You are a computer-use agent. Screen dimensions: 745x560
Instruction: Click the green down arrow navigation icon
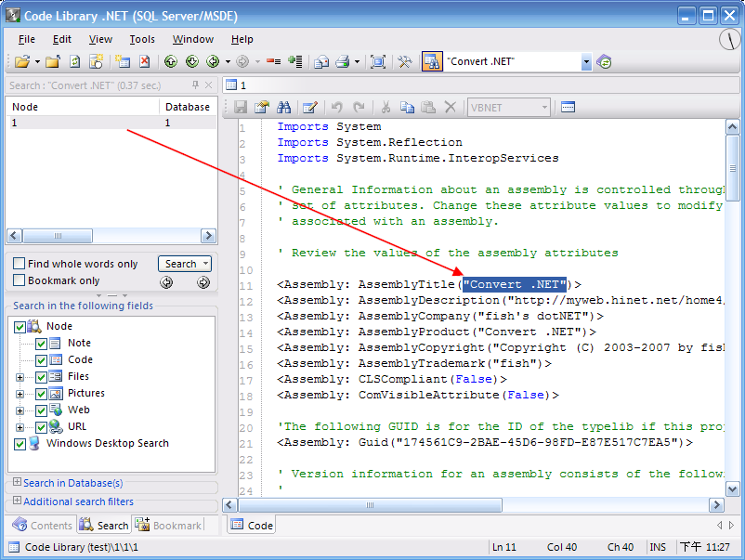[x=192, y=61]
